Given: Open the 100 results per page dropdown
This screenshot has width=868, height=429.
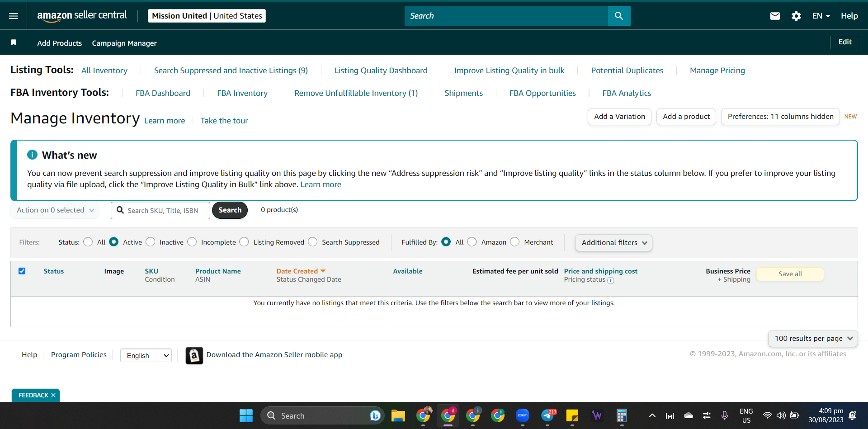Looking at the screenshot, I should pos(813,339).
